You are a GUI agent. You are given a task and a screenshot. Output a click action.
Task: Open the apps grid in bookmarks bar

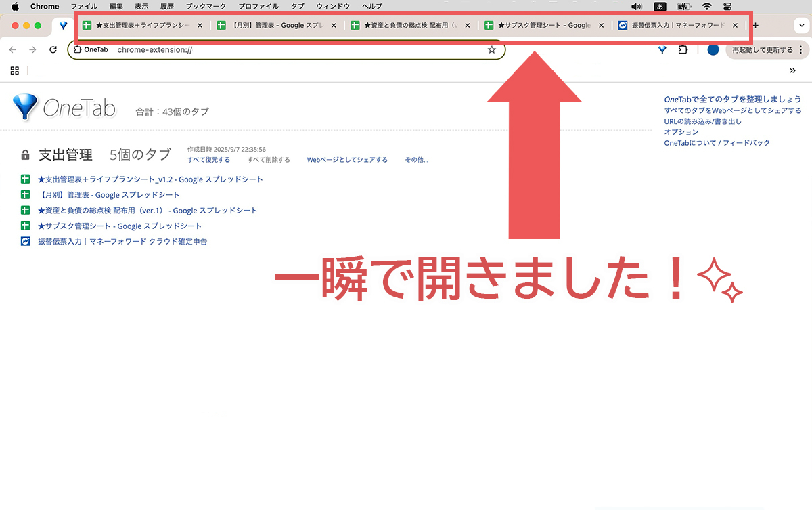click(x=15, y=70)
